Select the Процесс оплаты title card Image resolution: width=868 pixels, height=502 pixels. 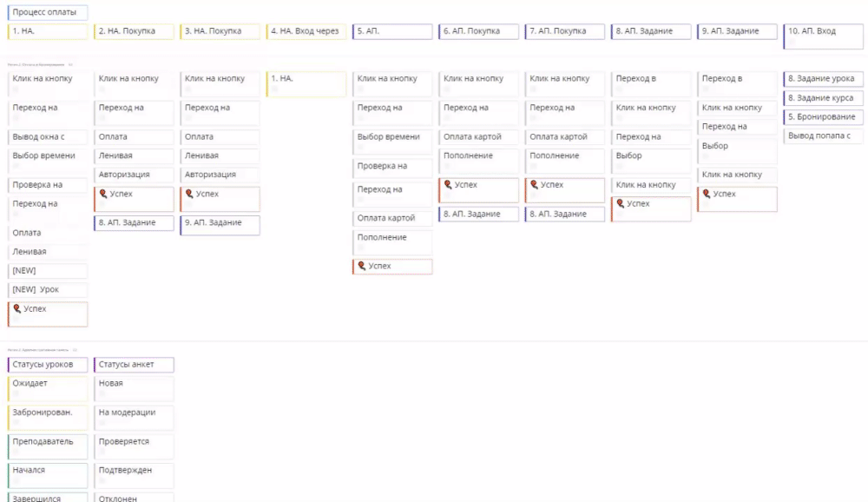coord(48,13)
